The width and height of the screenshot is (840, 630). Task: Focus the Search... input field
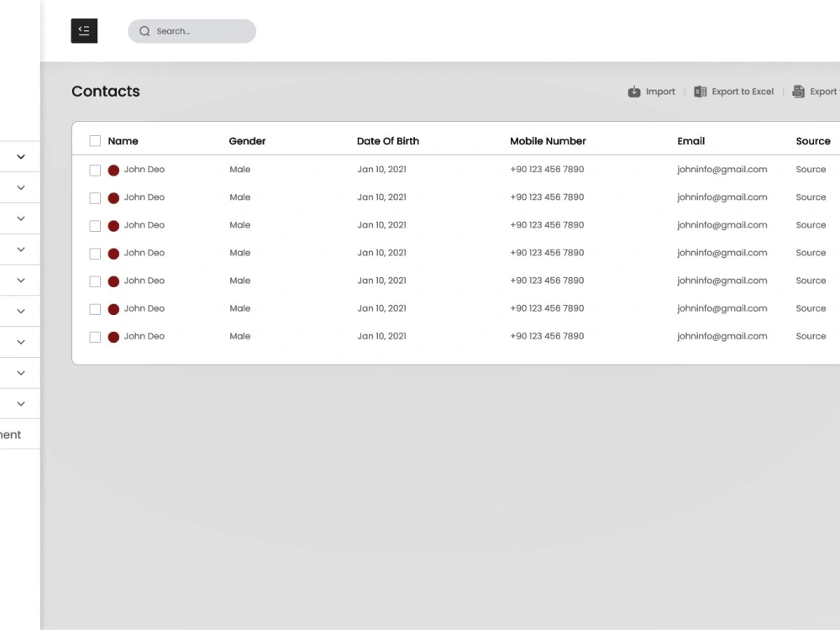pos(192,31)
